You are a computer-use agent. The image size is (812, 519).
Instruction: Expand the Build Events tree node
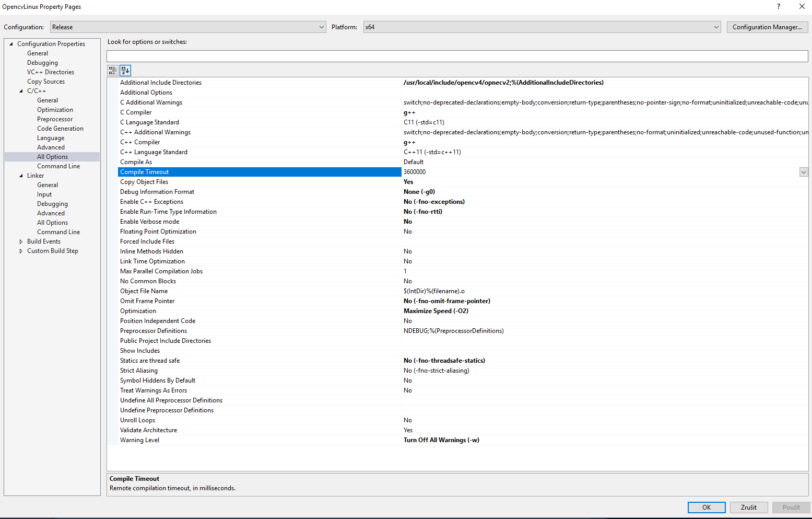point(21,241)
